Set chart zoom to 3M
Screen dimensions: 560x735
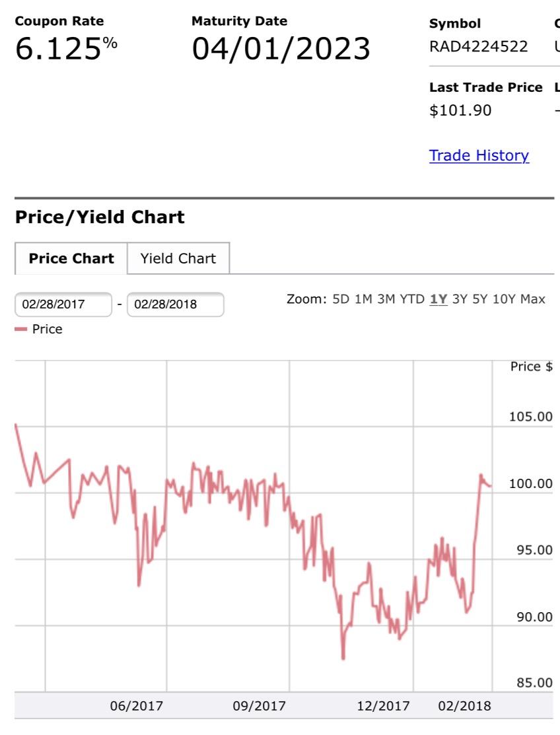(386, 299)
